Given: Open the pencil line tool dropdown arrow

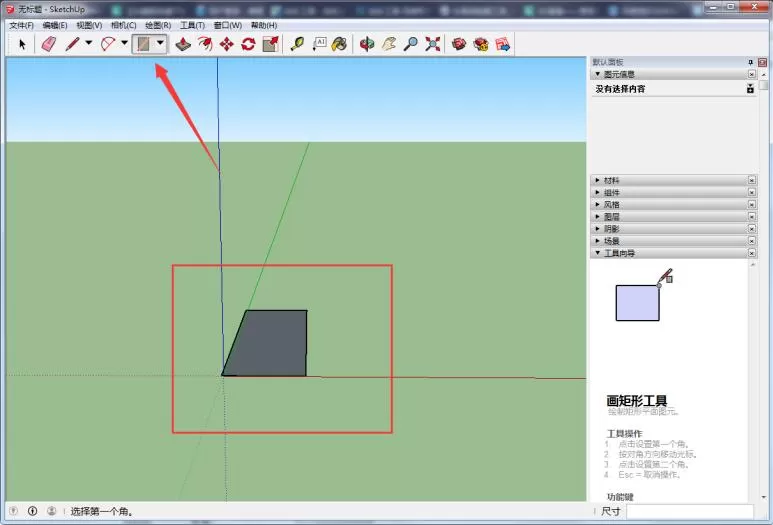Looking at the screenshot, I should [x=89, y=43].
